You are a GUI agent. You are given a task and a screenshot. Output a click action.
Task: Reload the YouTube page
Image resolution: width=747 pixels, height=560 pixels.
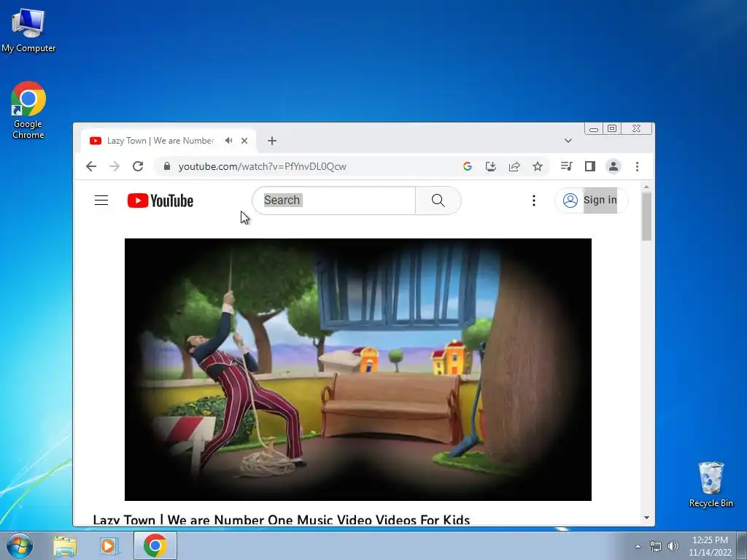point(138,166)
